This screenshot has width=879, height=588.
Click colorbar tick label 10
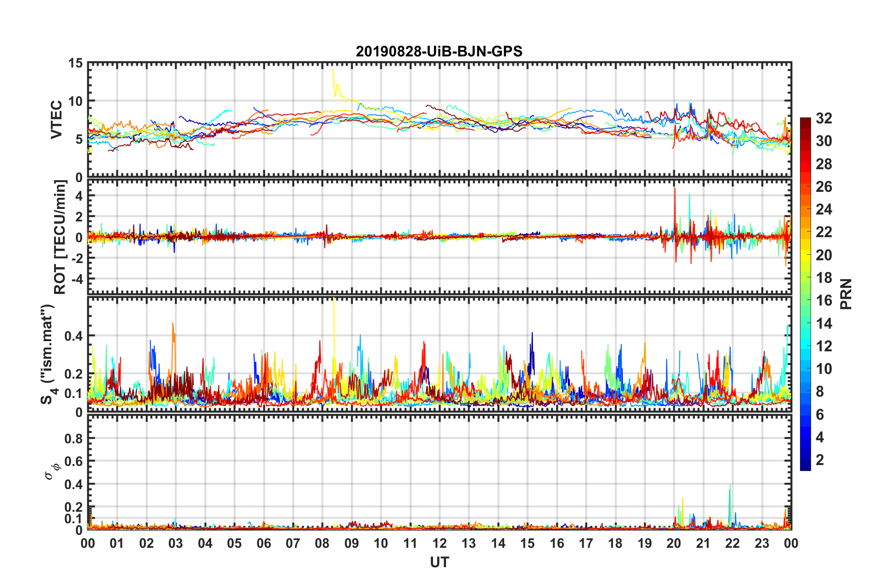[x=824, y=369]
